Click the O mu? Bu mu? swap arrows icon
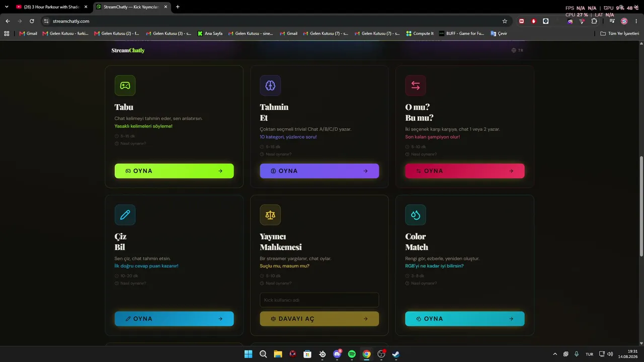The width and height of the screenshot is (644, 362). (416, 85)
